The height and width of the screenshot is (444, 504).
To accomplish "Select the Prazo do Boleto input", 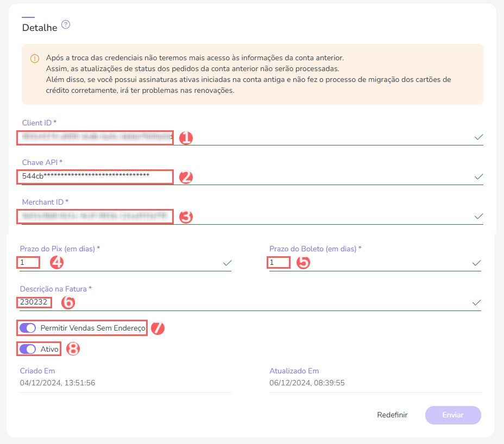I will 279,262.
